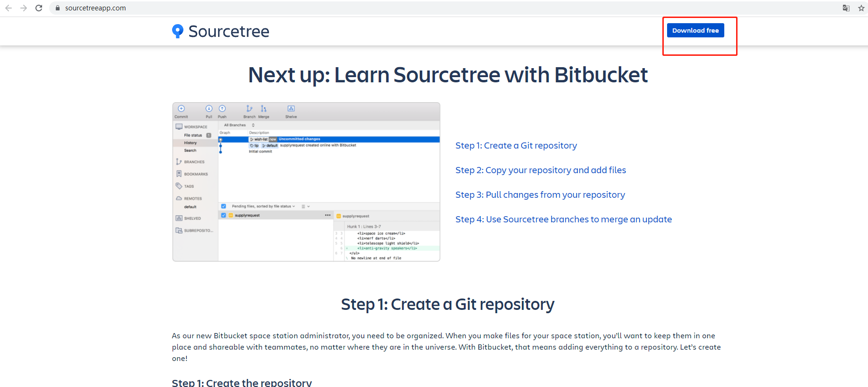Click the SHELVED sidebar icon
Screen dimensions: 868x387
pyautogui.click(x=179, y=218)
